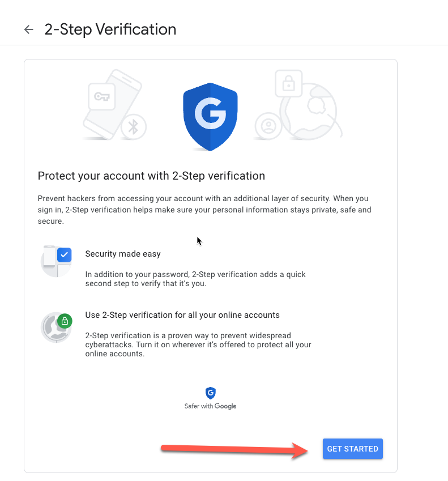Click the 2-Step Verification page title

pyautogui.click(x=110, y=29)
